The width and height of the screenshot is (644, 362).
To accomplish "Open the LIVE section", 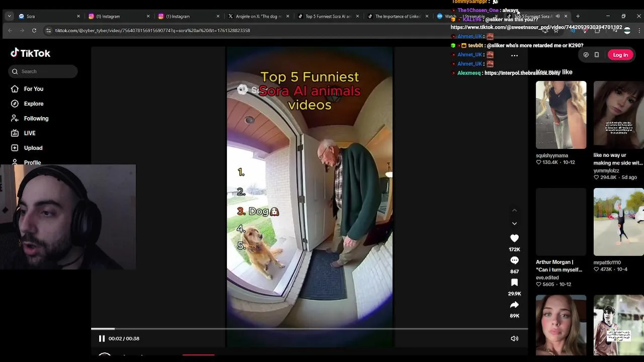I will pyautogui.click(x=30, y=133).
